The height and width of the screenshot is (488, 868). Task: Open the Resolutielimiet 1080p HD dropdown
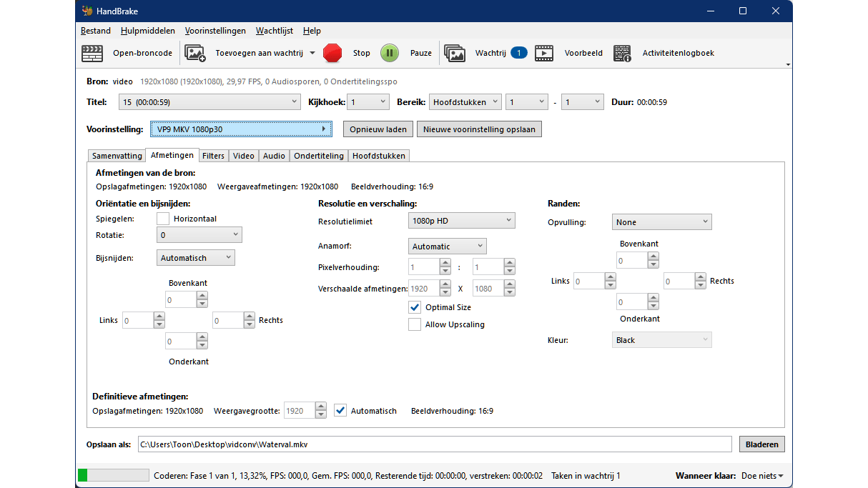click(x=463, y=221)
